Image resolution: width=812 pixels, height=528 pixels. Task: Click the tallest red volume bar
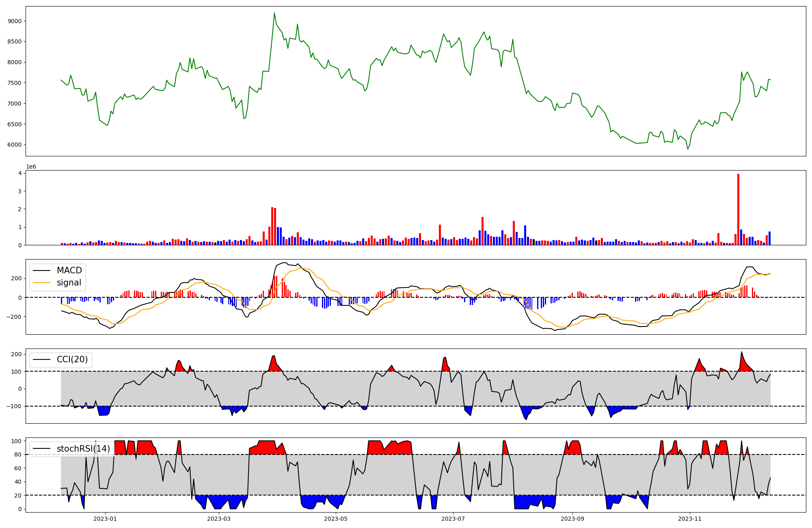738,209
